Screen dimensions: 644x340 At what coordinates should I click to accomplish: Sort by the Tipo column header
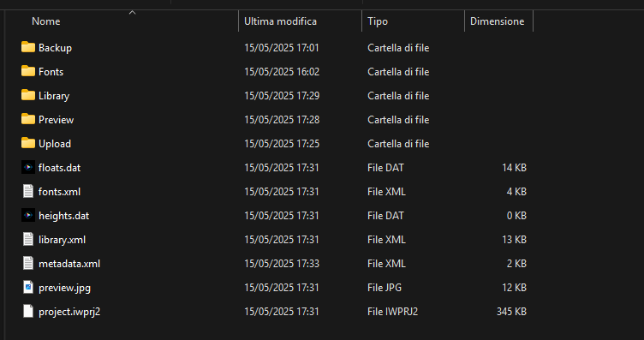(378, 21)
